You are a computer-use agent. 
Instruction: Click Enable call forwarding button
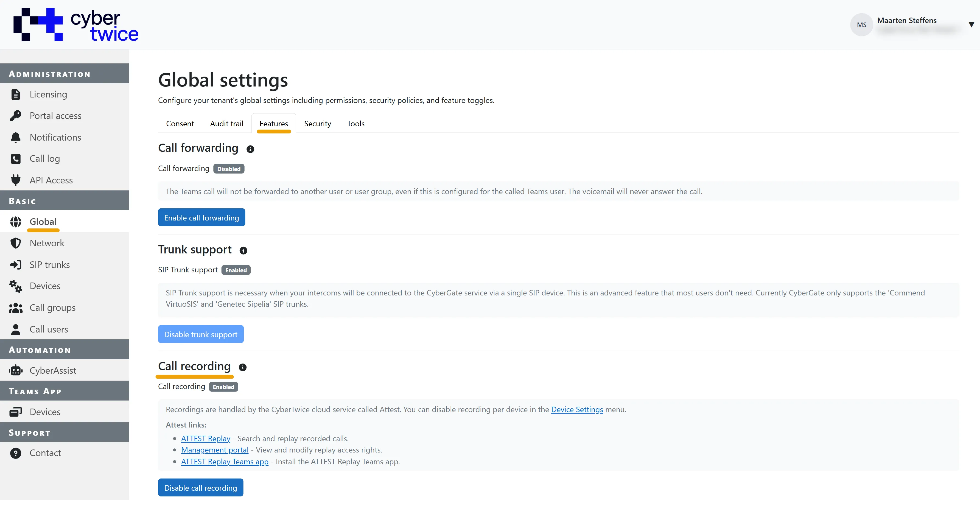(202, 218)
